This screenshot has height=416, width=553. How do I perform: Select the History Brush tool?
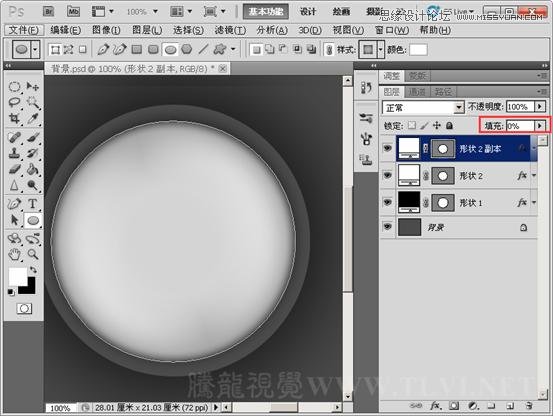click(x=33, y=153)
